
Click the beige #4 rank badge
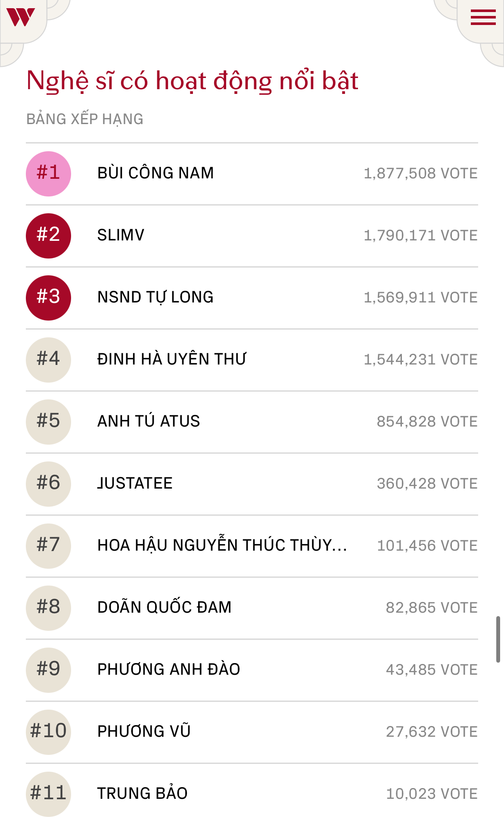tap(48, 360)
